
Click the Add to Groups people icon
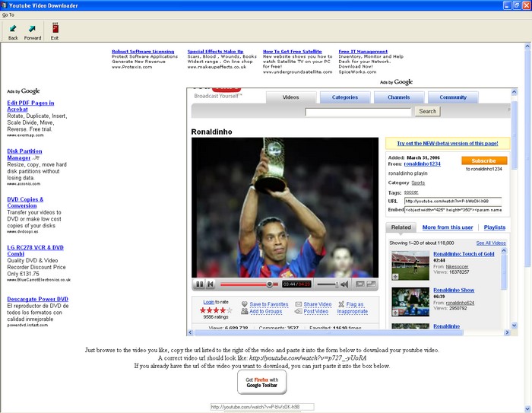(244, 311)
